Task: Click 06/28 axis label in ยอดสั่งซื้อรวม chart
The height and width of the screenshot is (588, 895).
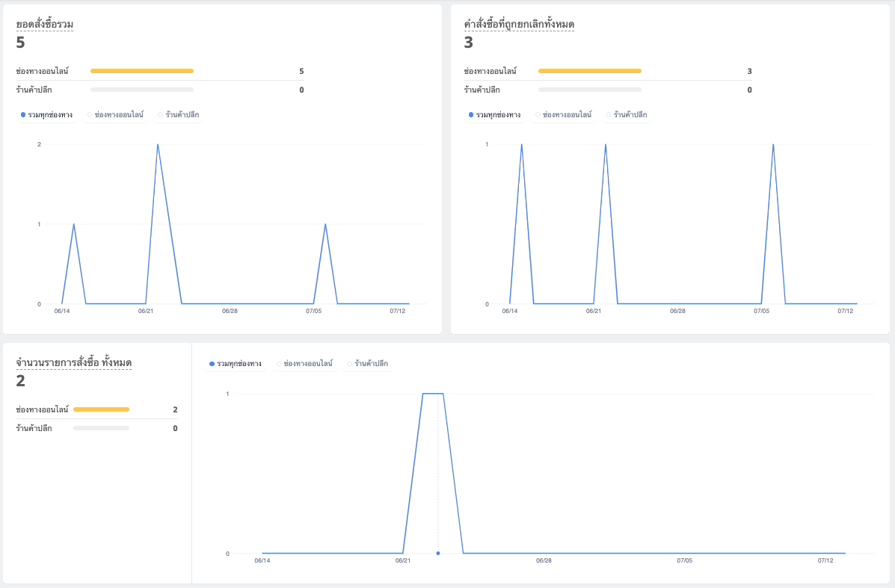Action: (x=230, y=311)
